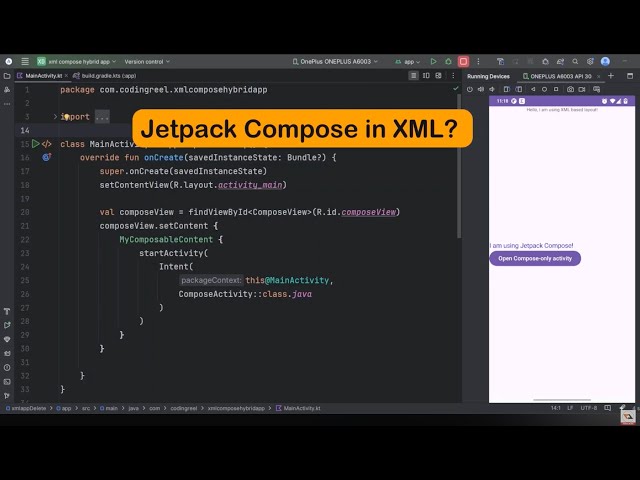Open App Quality Insights gem icon
The height and width of the screenshot is (480, 640).
(x=7, y=339)
